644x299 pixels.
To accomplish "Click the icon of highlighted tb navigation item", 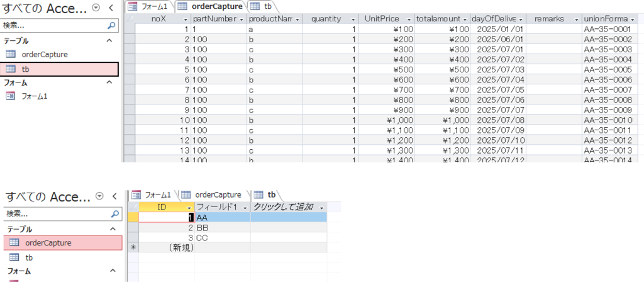I will 11,69.
